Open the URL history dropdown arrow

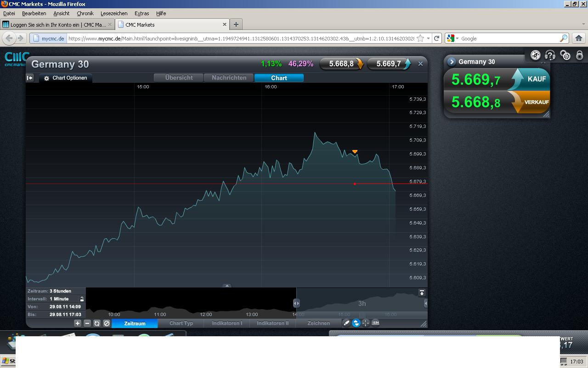(428, 39)
